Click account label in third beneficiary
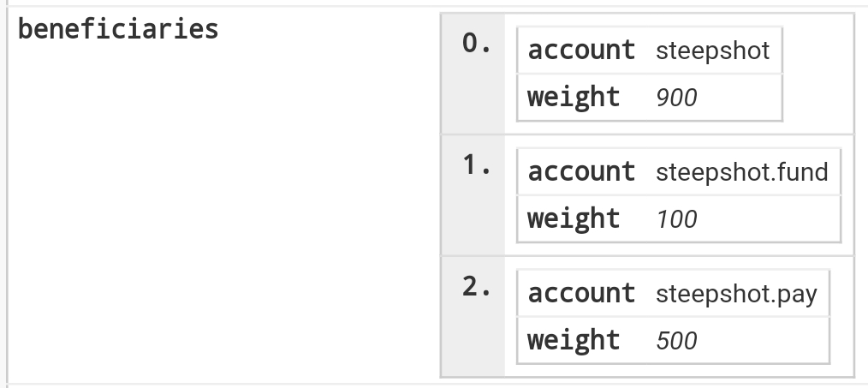Screen dimensions: 868x388 [581, 293]
